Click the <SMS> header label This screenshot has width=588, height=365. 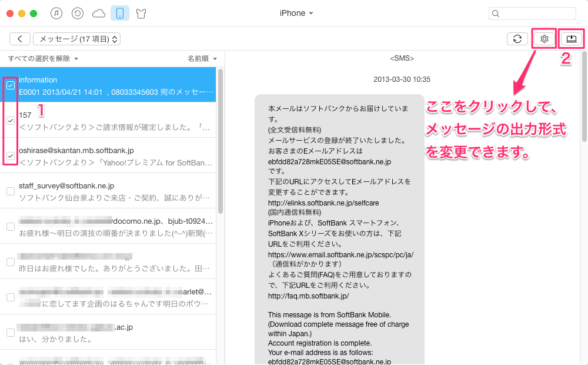pos(402,58)
